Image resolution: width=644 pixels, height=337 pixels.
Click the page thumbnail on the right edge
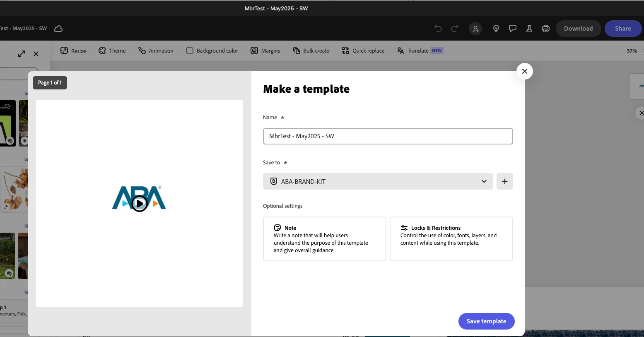point(637,87)
